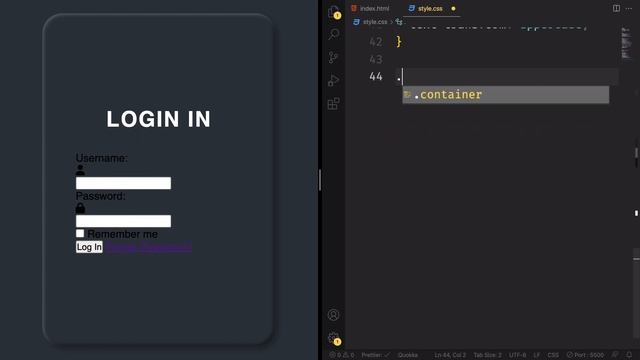Click errors and warnings count in status bar
Image resolution: width=640 pixels, height=360 pixels.
click(342, 355)
